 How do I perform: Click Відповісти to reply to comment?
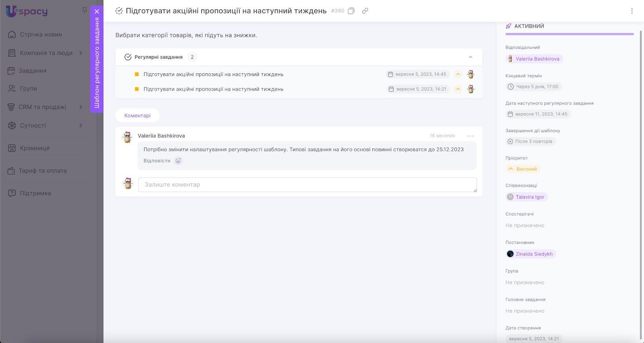tap(157, 161)
